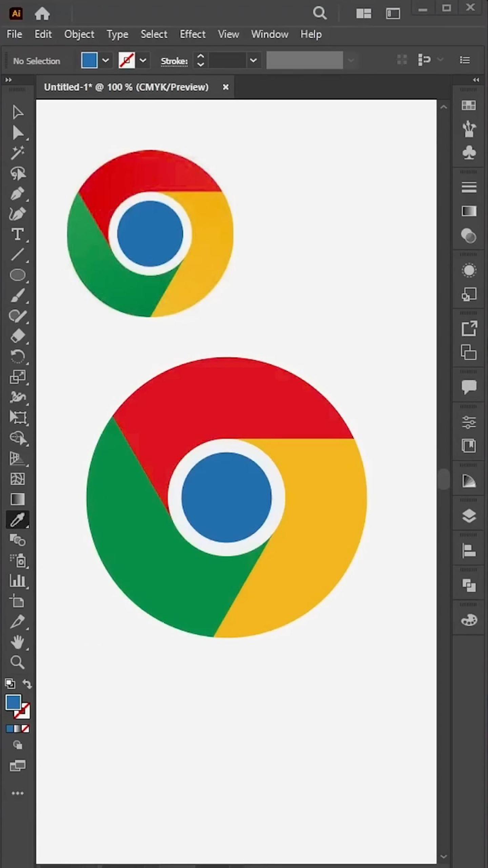Select the Selection tool arrow

coord(18,112)
